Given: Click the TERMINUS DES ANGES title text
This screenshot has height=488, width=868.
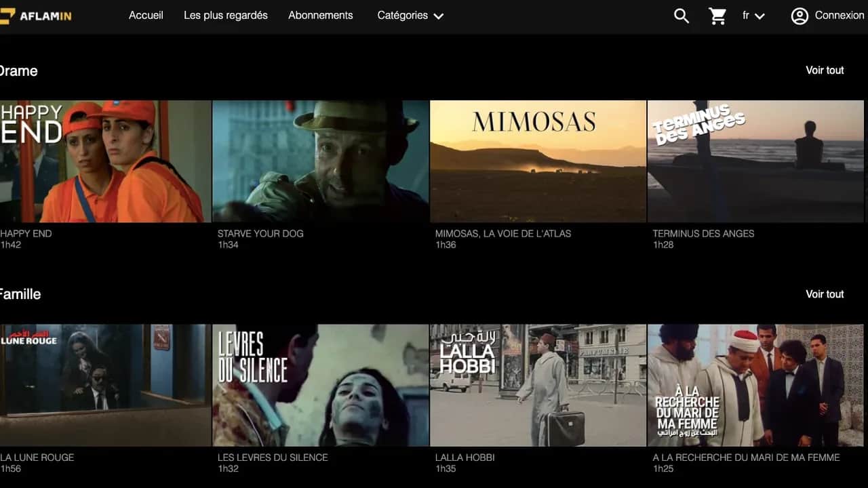Looking at the screenshot, I should tap(703, 233).
